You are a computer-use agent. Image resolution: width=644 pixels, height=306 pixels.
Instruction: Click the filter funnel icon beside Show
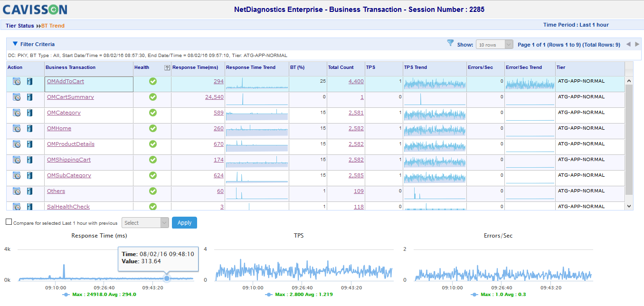click(x=451, y=43)
